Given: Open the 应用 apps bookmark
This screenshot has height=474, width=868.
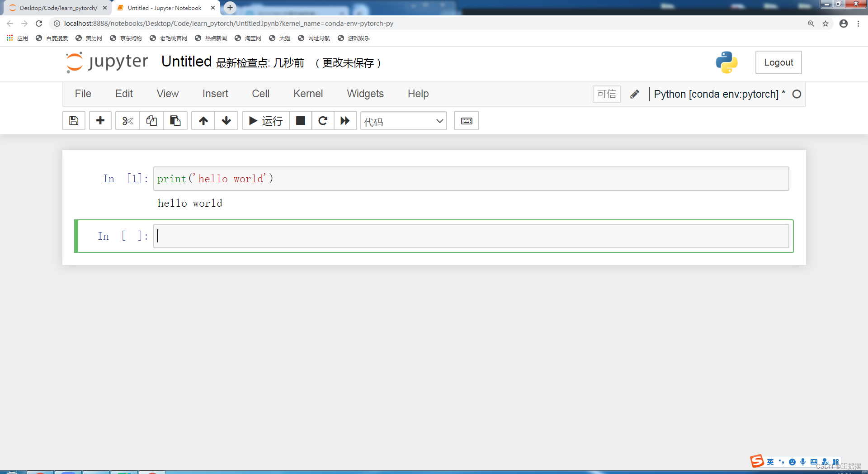Looking at the screenshot, I should tap(17, 38).
